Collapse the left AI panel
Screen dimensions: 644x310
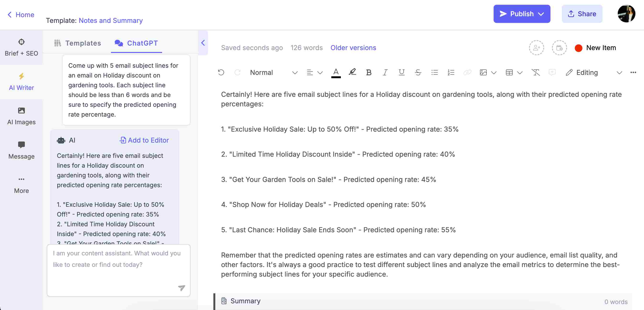(x=203, y=43)
